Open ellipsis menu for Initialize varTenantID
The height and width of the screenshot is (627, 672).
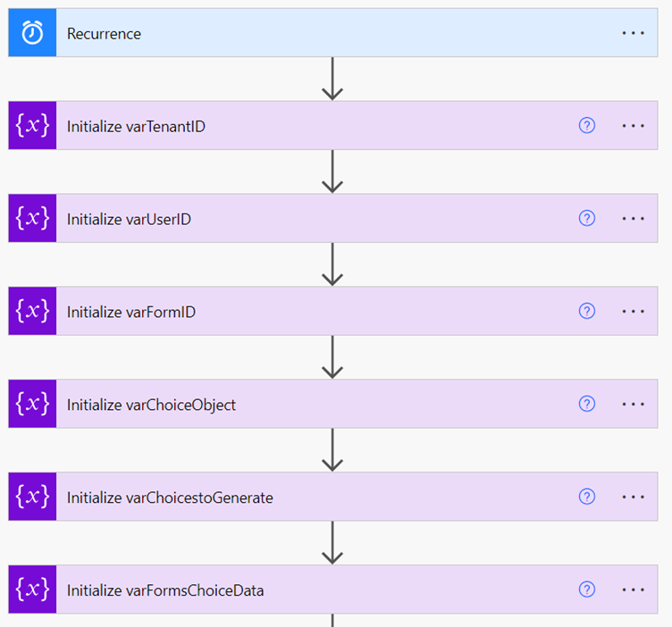point(633,126)
